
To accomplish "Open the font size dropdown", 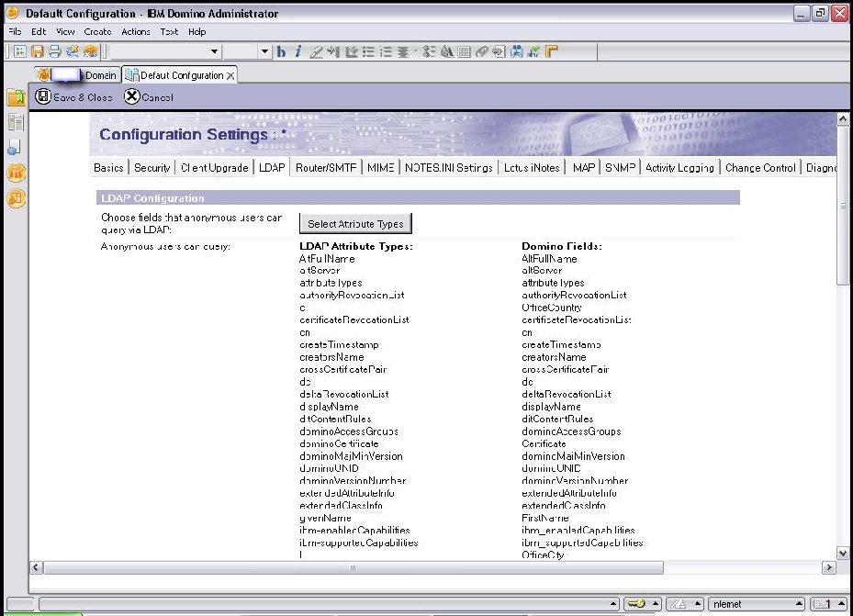I will (x=264, y=51).
